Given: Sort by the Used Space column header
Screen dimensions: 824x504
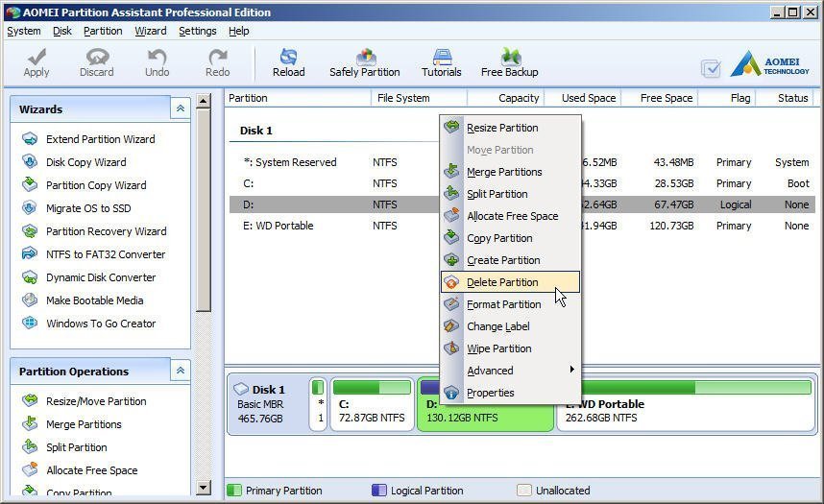Looking at the screenshot, I should (583, 98).
